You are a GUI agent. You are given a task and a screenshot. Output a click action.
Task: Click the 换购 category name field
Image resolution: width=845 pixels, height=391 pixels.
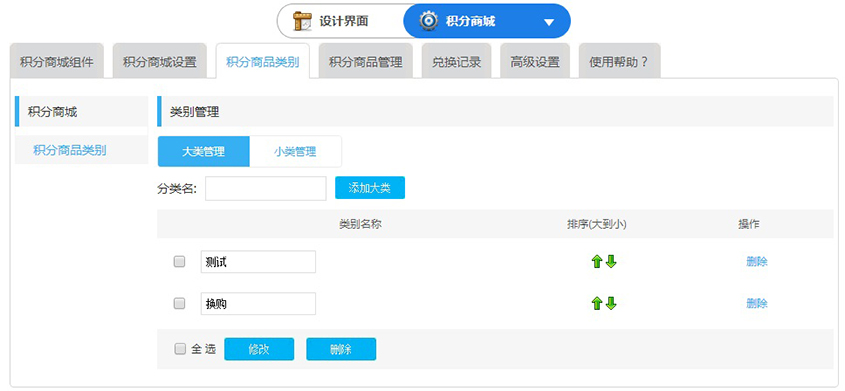click(x=258, y=304)
